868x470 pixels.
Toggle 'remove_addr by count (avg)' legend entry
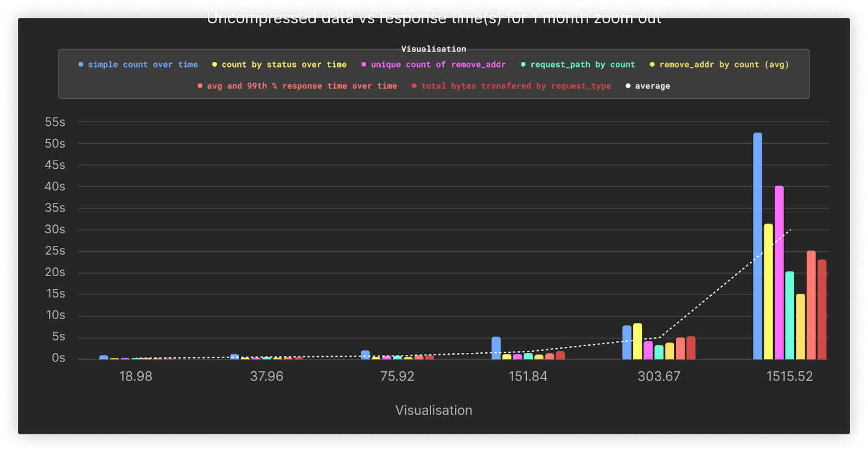pos(719,65)
